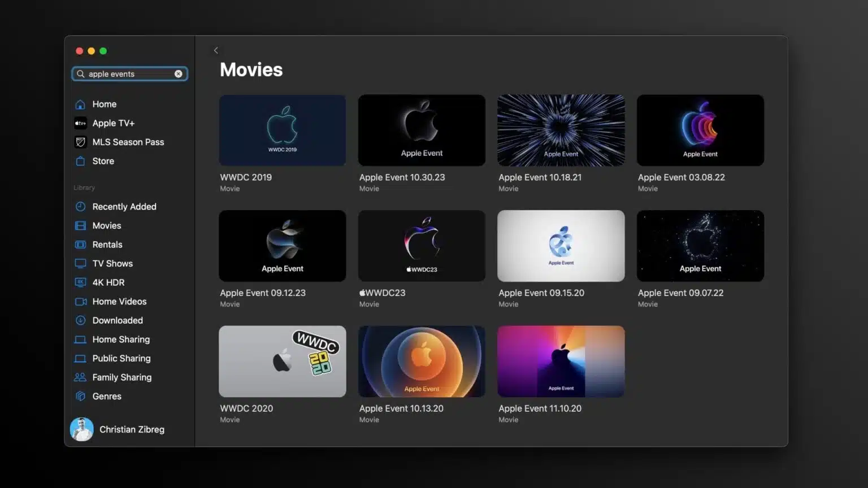The width and height of the screenshot is (868, 488).
Task: Select the MLS Season Pass label
Action: point(128,142)
